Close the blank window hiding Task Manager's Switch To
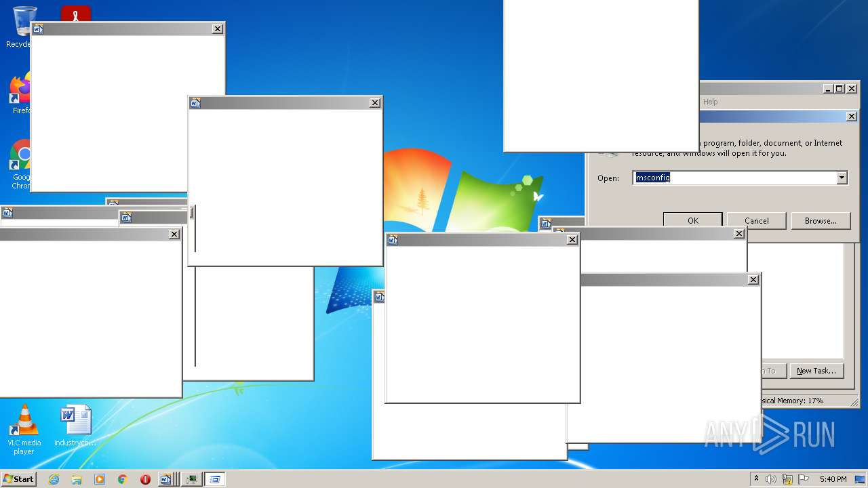 point(753,280)
